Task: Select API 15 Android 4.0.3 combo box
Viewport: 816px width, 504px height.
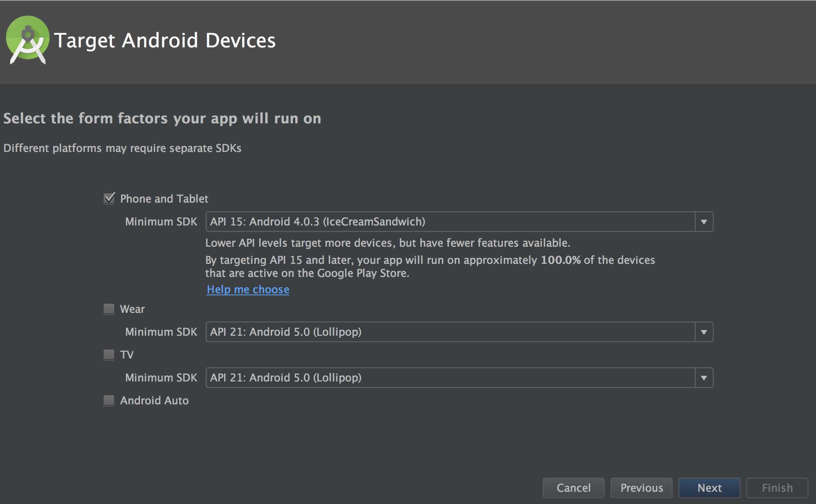Action: tap(460, 222)
